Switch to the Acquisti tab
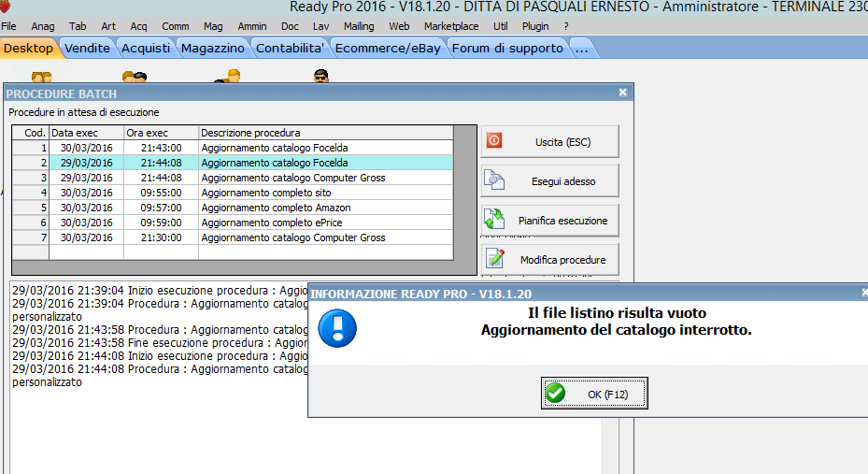This screenshot has height=474, width=868. [x=146, y=49]
